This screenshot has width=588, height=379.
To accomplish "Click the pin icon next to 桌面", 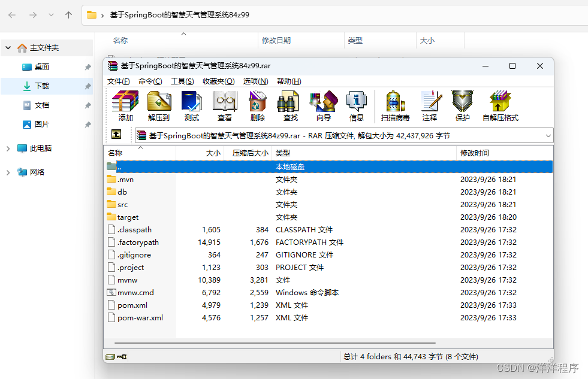I will coord(88,67).
